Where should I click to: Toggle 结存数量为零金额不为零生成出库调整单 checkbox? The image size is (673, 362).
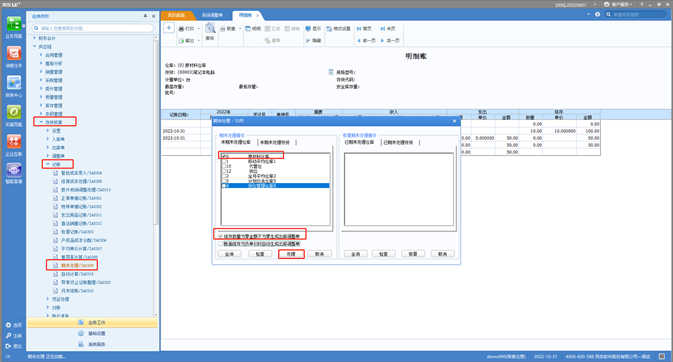pos(220,236)
